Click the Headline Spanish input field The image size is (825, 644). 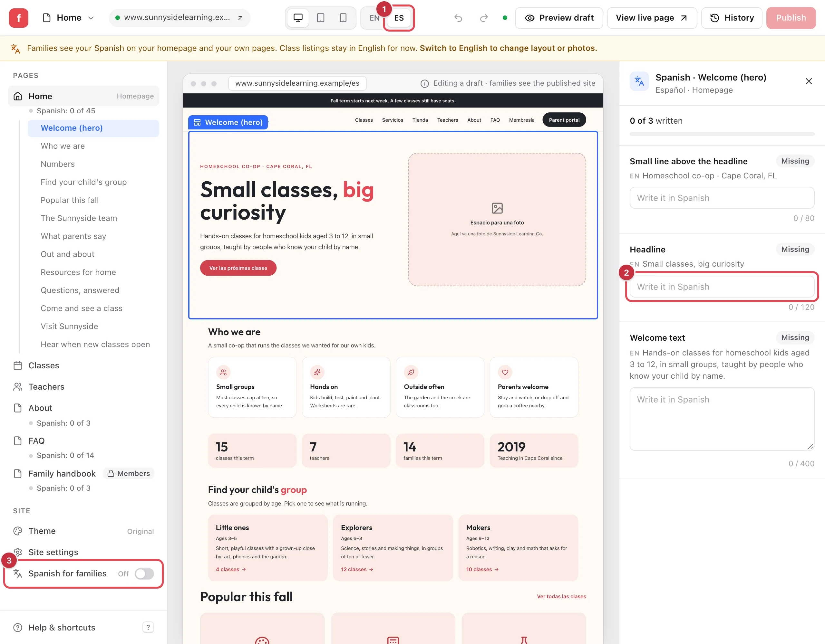pyautogui.click(x=722, y=287)
